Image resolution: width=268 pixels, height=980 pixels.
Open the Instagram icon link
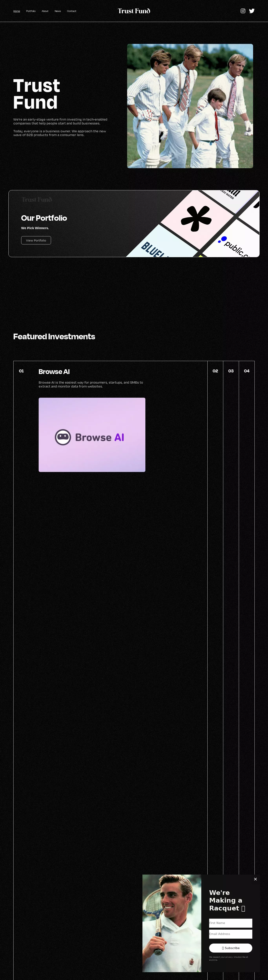(243, 11)
